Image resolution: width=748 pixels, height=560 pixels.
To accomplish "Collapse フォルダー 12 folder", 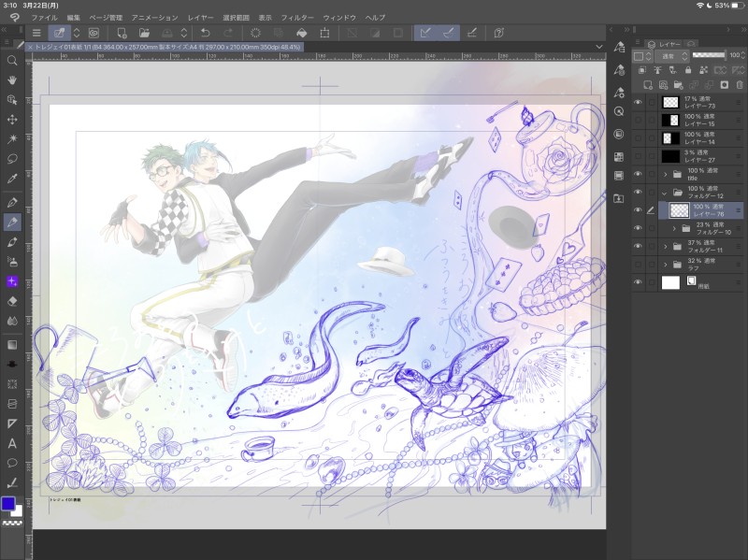I will (665, 193).
